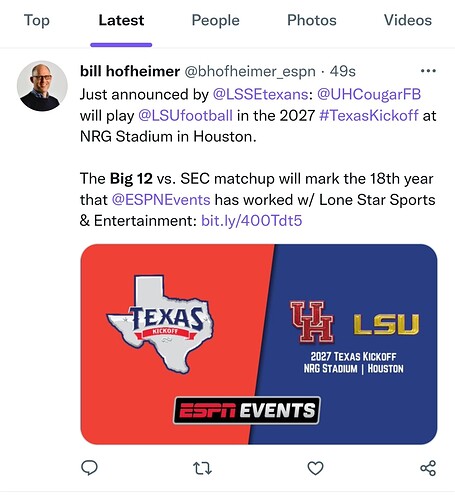Image resolution: width=455 pixels, height=500 pixels.
Task: Open the @LSSEtexans mention link
Action: pos(260,94)
